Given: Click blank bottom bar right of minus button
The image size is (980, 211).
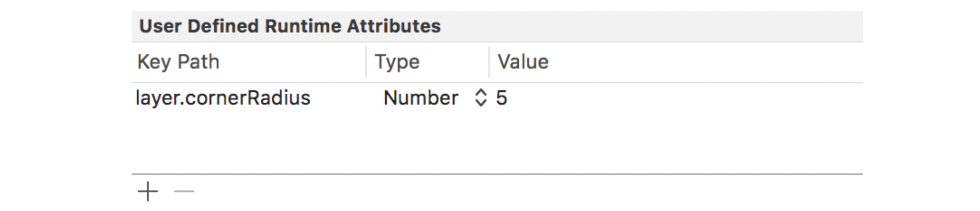Looking at the screenshot, I should click(x=519, y=191).
